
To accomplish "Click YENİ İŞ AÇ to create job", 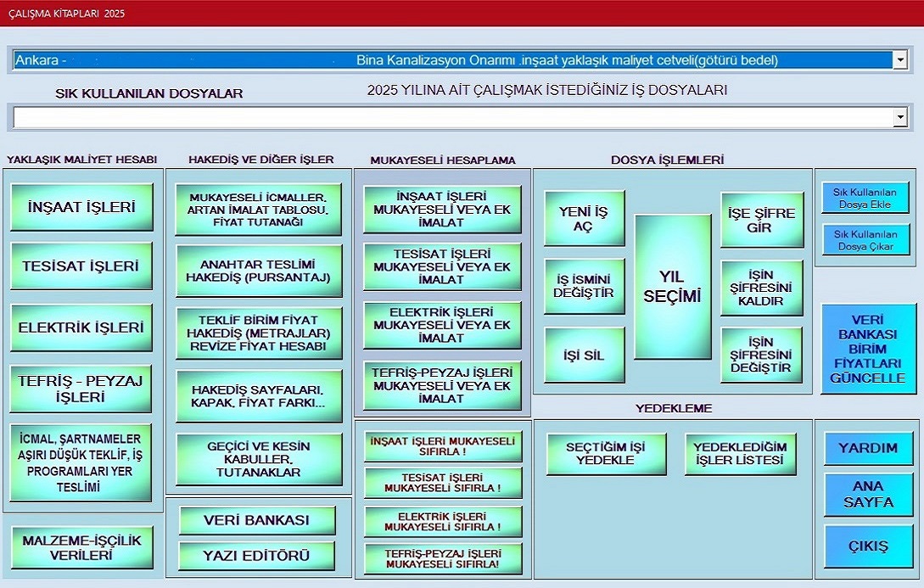I will click(x=584, y=219).
